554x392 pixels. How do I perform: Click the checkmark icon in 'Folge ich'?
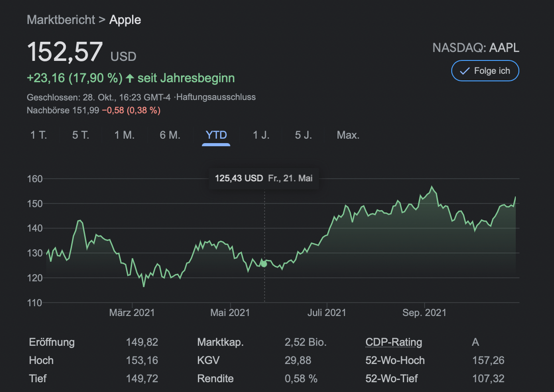tap(465, 71)
